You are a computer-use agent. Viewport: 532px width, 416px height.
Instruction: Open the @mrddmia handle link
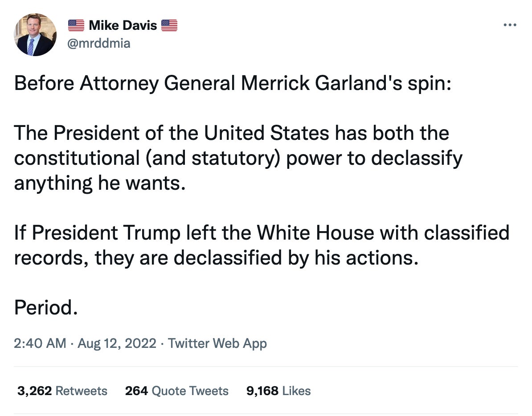pos(98,43)
